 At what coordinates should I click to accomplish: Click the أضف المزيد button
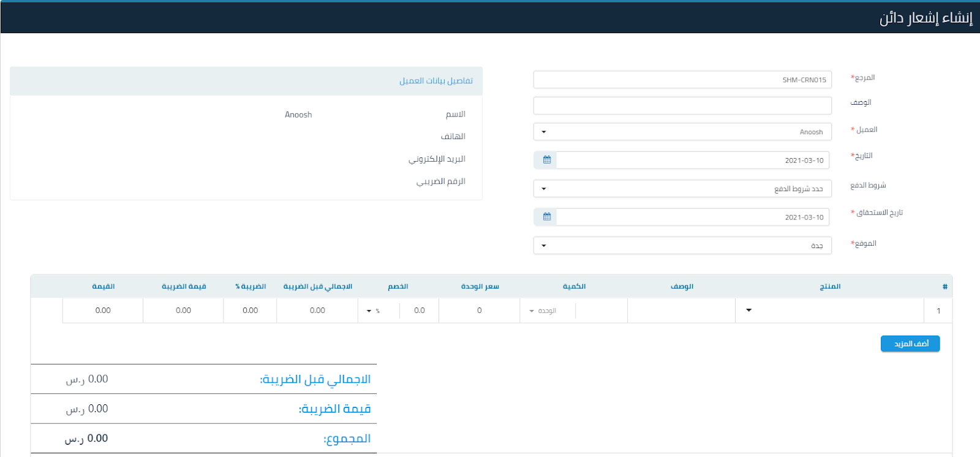910,344
